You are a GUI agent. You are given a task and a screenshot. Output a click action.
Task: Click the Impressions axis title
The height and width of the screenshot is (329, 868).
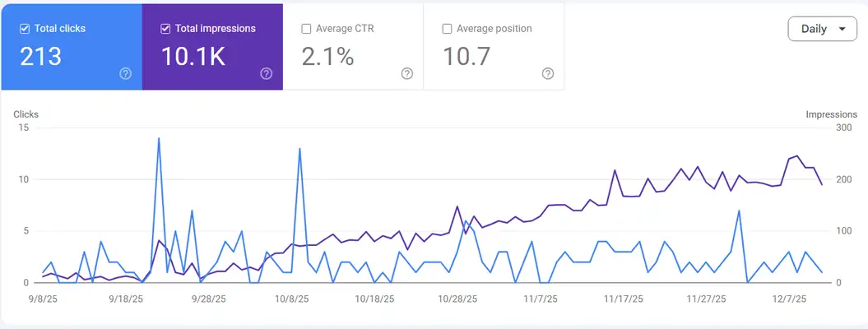[831, 114]
